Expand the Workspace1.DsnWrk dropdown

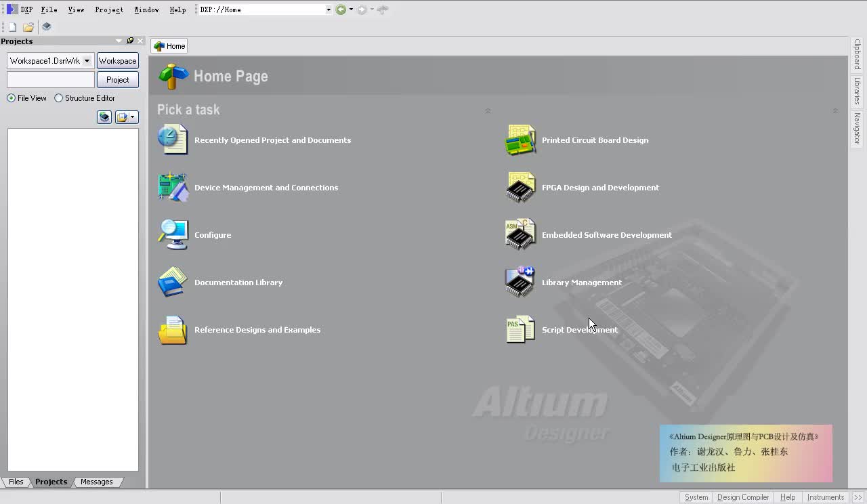coord(87,61)
